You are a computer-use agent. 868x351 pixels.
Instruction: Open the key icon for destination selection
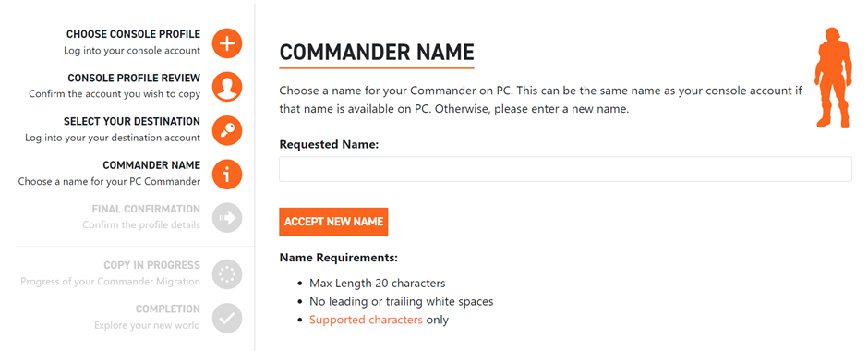pos(227,130)
